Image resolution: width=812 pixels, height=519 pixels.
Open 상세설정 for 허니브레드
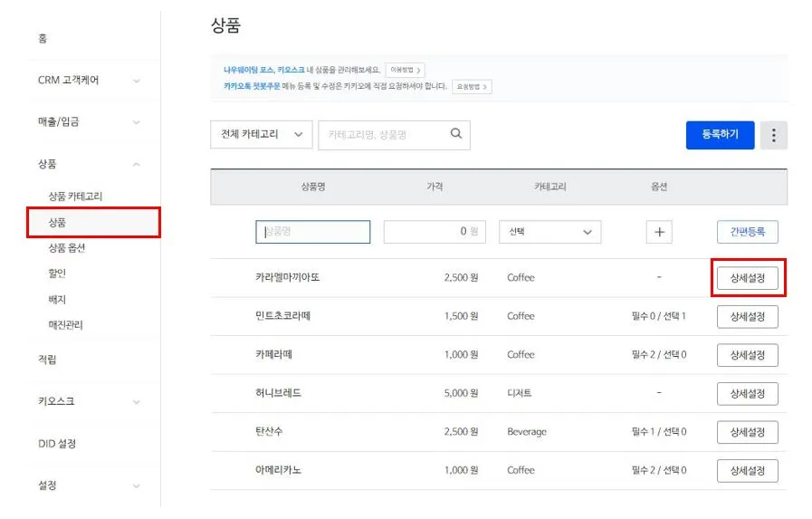(747, 394)
